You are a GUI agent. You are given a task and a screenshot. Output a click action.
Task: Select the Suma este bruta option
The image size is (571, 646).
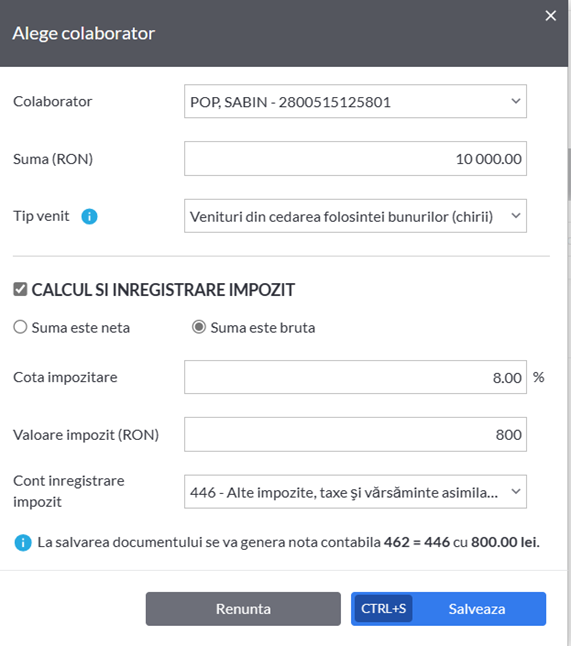tap(199, 327)
